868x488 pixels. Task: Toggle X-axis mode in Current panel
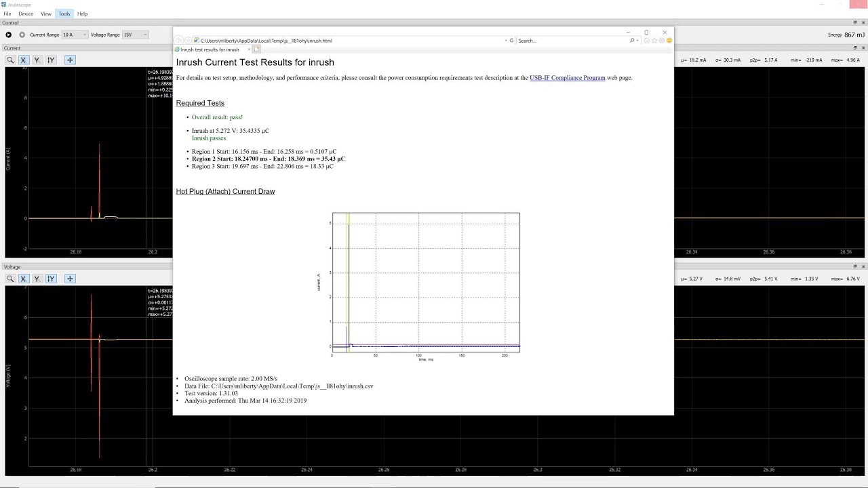coord(23,60)
